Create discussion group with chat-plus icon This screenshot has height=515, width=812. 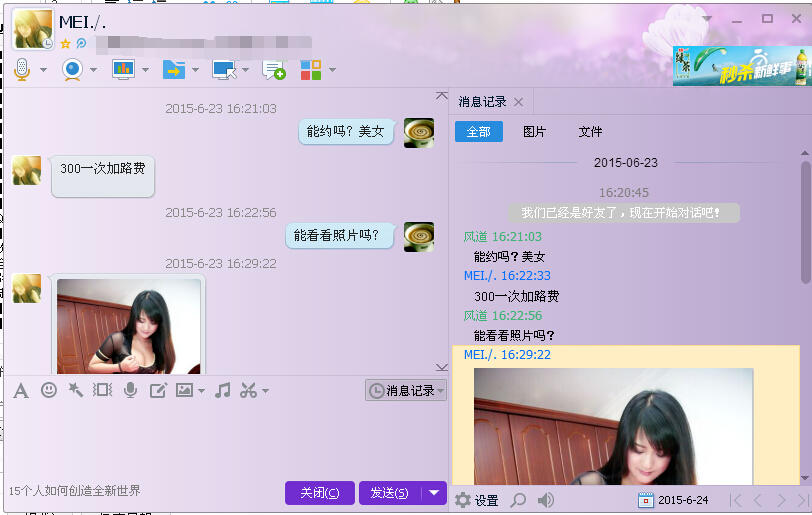pos(274,69)
